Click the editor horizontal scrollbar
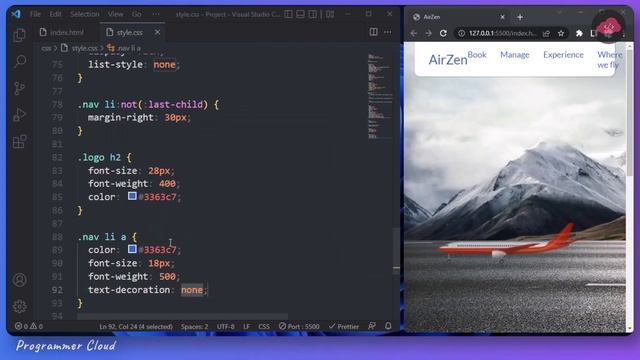The image size is (640, 360). point(182,317)
